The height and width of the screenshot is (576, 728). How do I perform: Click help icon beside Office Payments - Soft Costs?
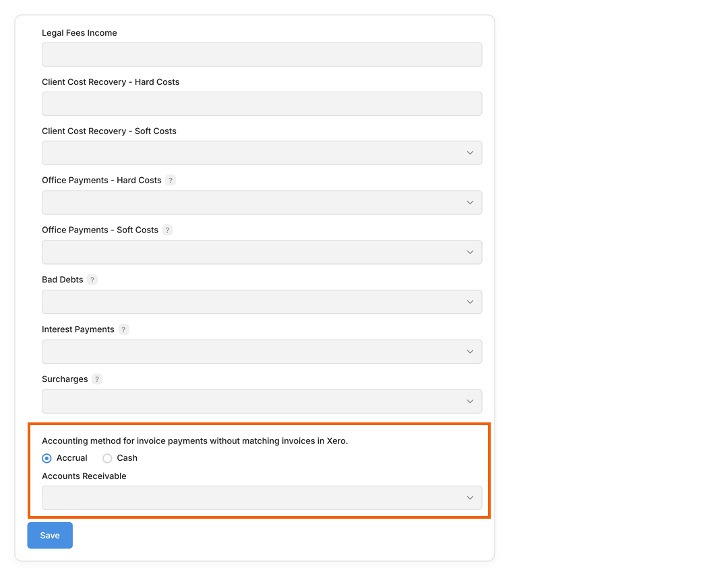click(167, 230)
